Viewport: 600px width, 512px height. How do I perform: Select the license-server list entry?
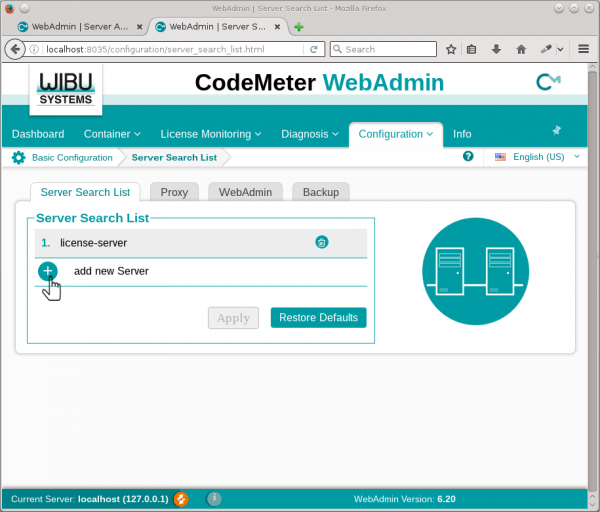[x=201, y=243]
